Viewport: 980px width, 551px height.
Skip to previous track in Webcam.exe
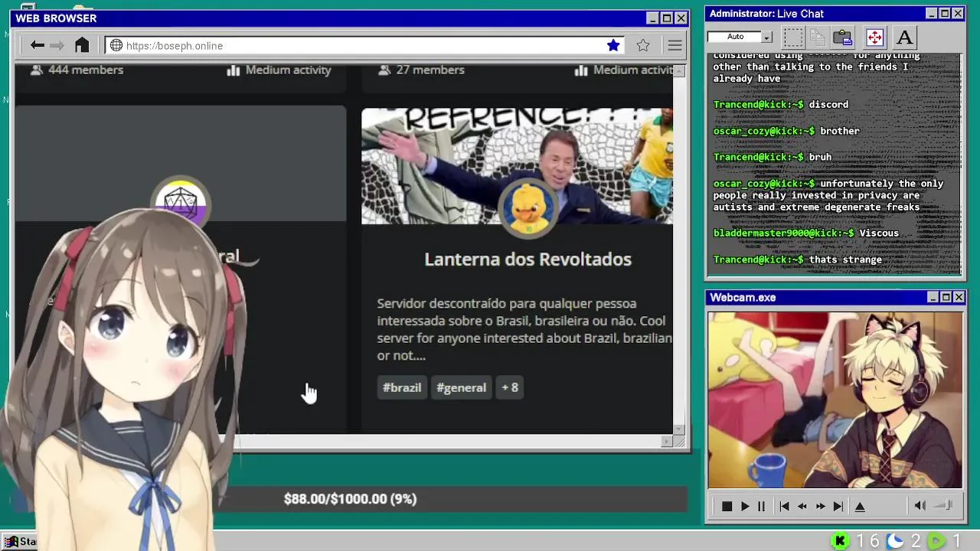(784, 506)
